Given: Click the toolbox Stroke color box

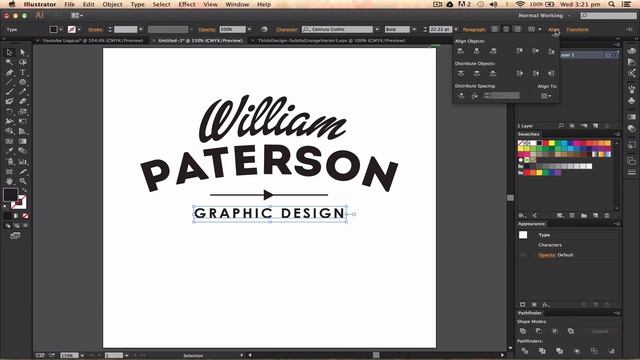Looking at the screenshot, I should pyautogui.click(x=19, y=202).
